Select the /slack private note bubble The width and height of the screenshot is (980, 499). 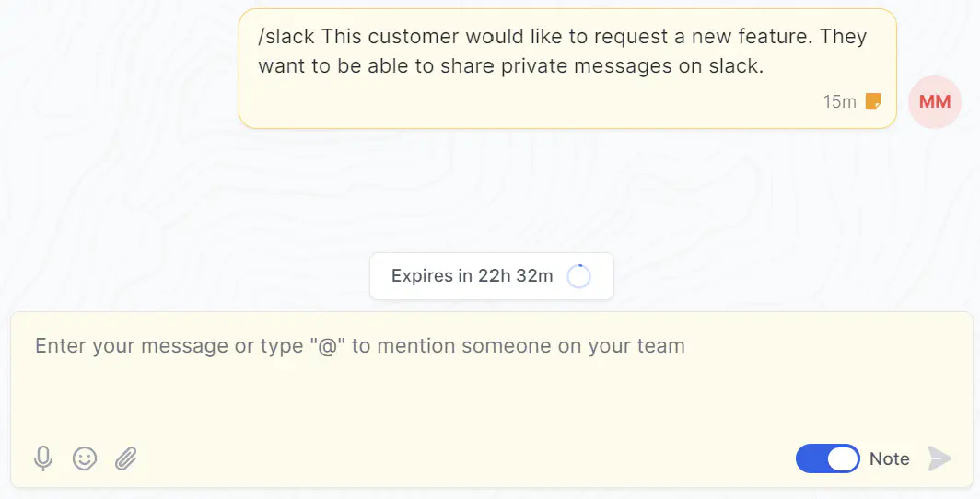pyautogui.click(x=567, y=69)
